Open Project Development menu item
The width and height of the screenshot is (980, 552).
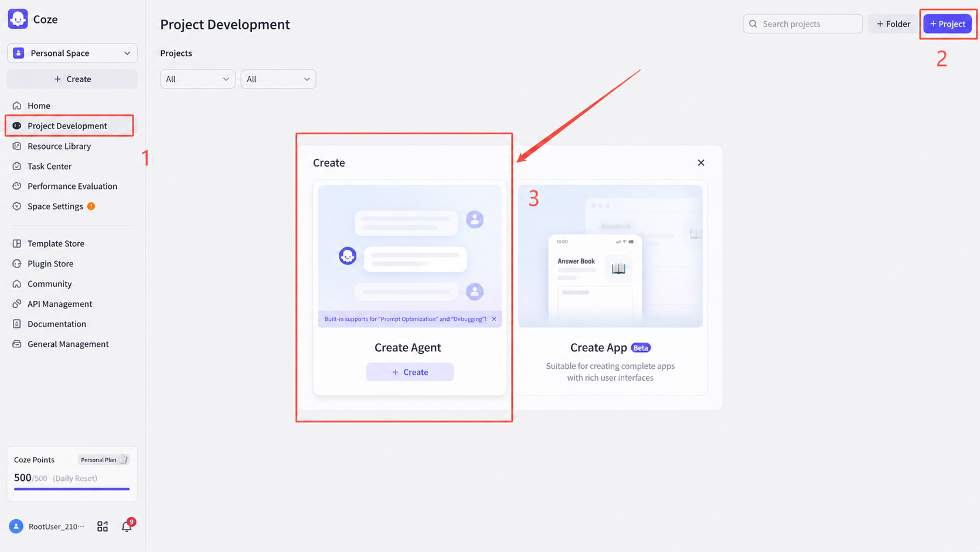click(69, 126)
